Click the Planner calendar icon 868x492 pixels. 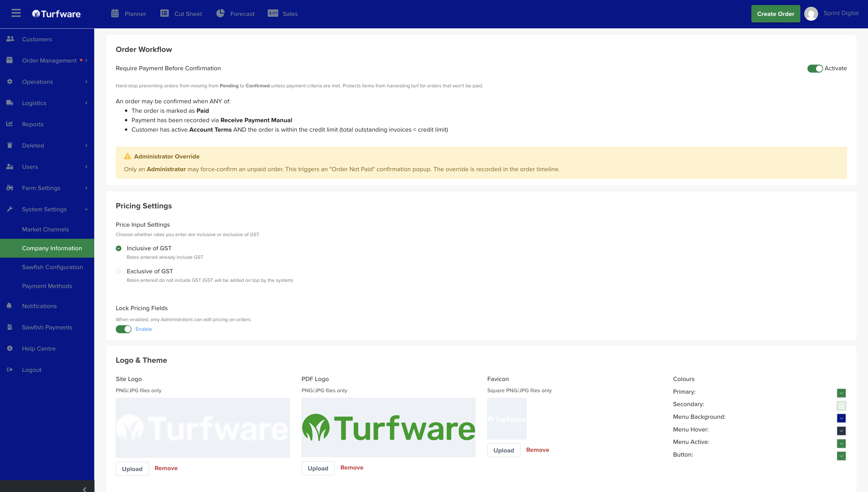115,14
